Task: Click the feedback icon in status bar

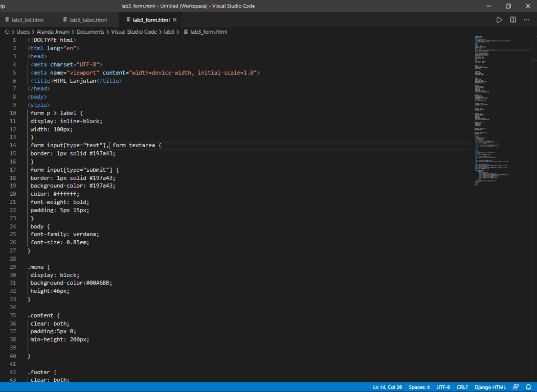Action: (516, 387)
